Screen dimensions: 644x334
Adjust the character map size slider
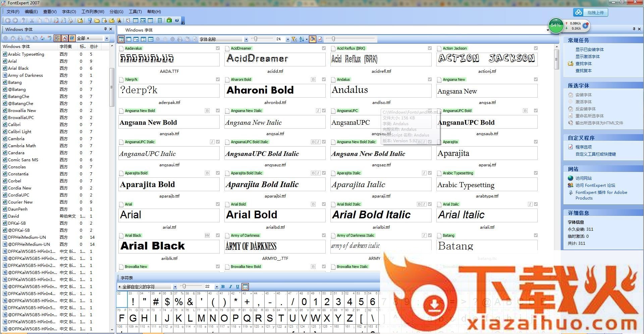[x=184, y=286]
